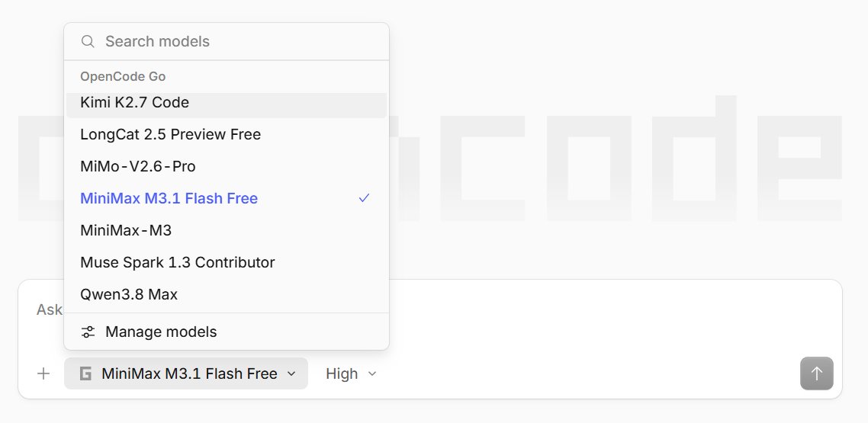Click the up-arrow send button
The image size is (868, 423).
tap(817, 373)
